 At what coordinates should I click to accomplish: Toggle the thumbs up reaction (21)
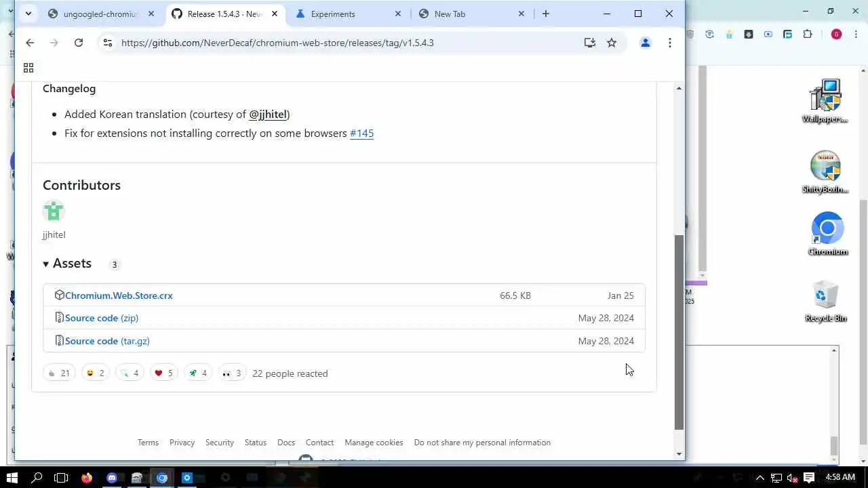(59, 373)
